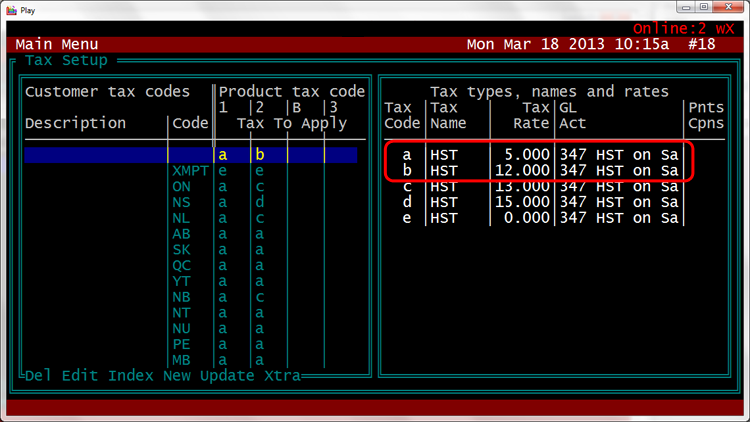The width and height of the screenshot is (750, 422).
Task: Click the Play application icon in title bar
Action: [10, 10]
